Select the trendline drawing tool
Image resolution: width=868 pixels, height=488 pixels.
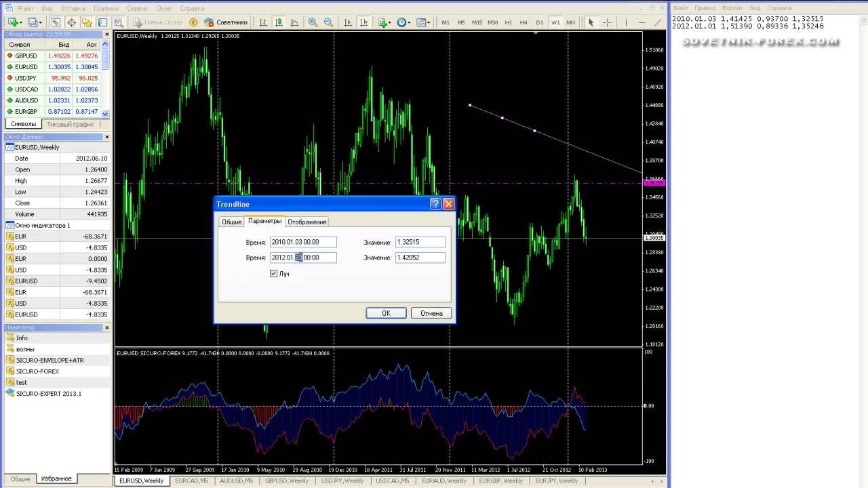pyautogui.click(x=658, y=22)
